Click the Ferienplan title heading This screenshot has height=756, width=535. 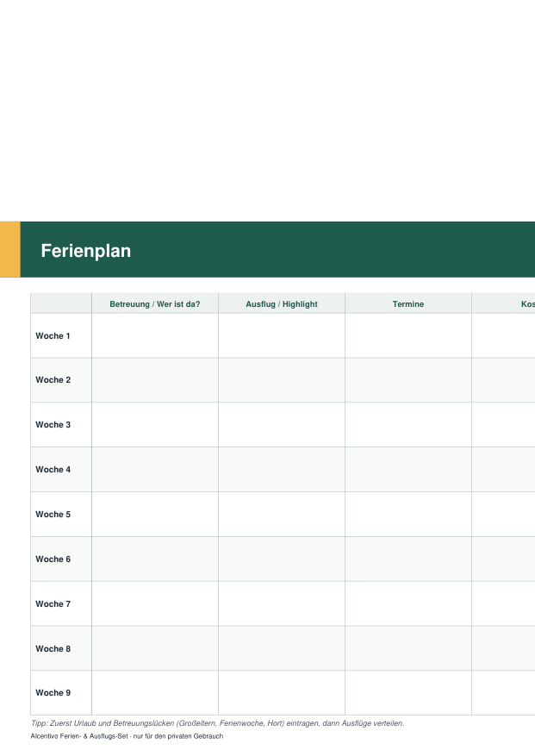86,251
